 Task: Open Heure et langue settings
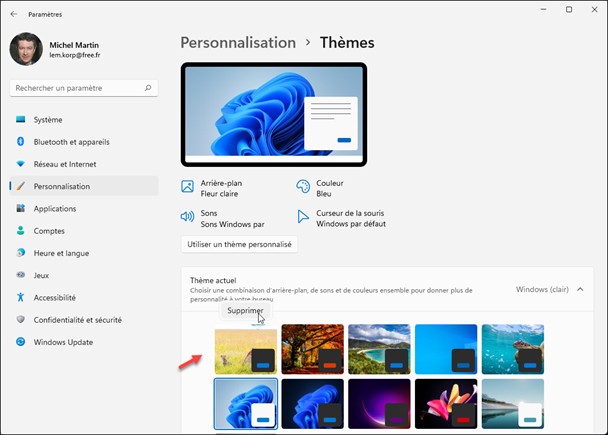pyautogui.click(x=84, y=253)
